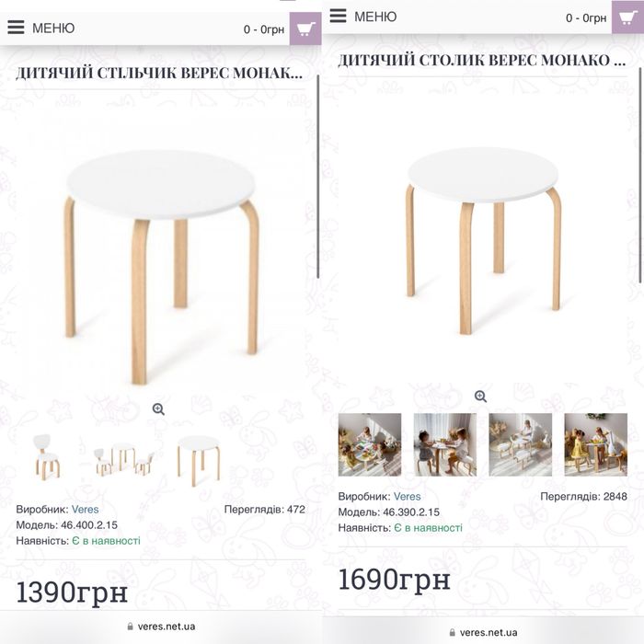Zoom the stool image with magnifier
644x644 pixels.
click(158, 409)
